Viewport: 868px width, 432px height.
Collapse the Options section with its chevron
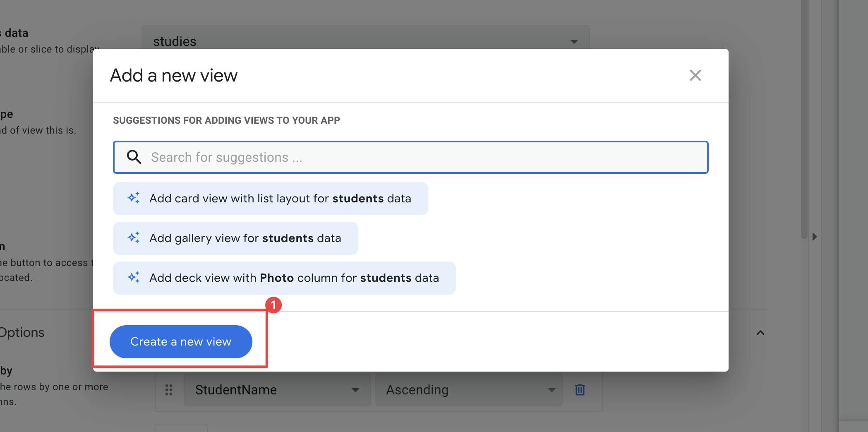pyautogui.click(x=760, y=333)
